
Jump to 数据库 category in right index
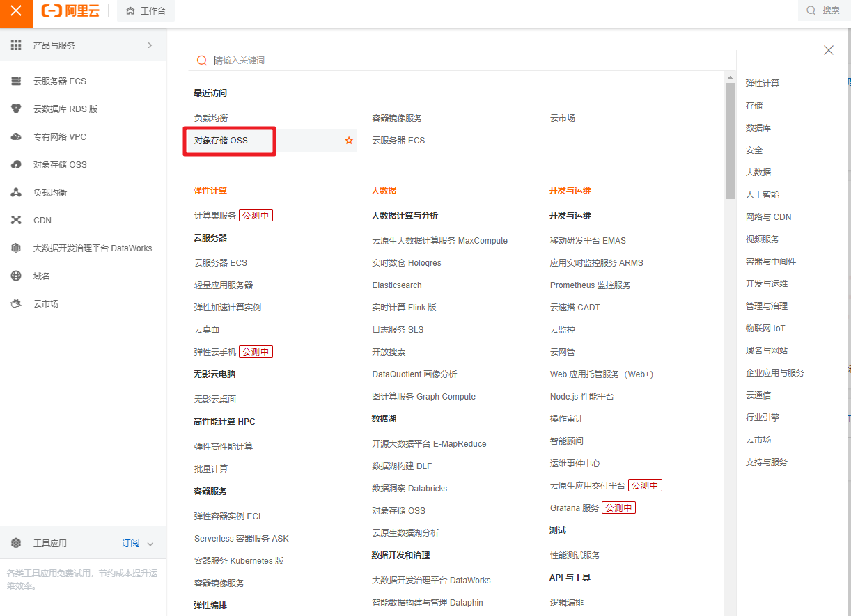click(758, 128)
